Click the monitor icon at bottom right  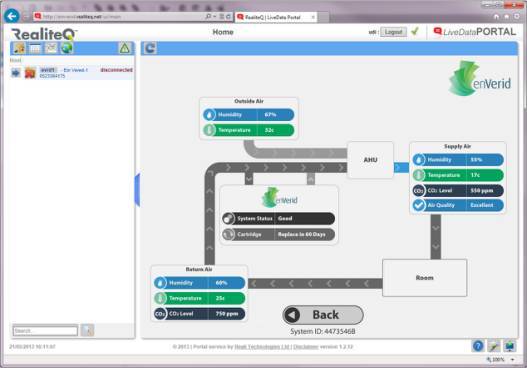510,346
